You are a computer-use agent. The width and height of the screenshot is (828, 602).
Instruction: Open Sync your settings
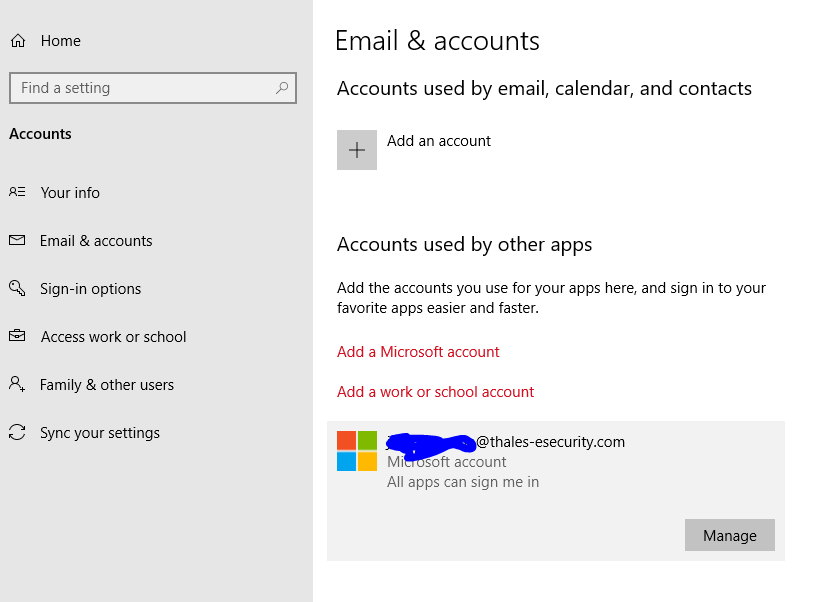(100, 433)
